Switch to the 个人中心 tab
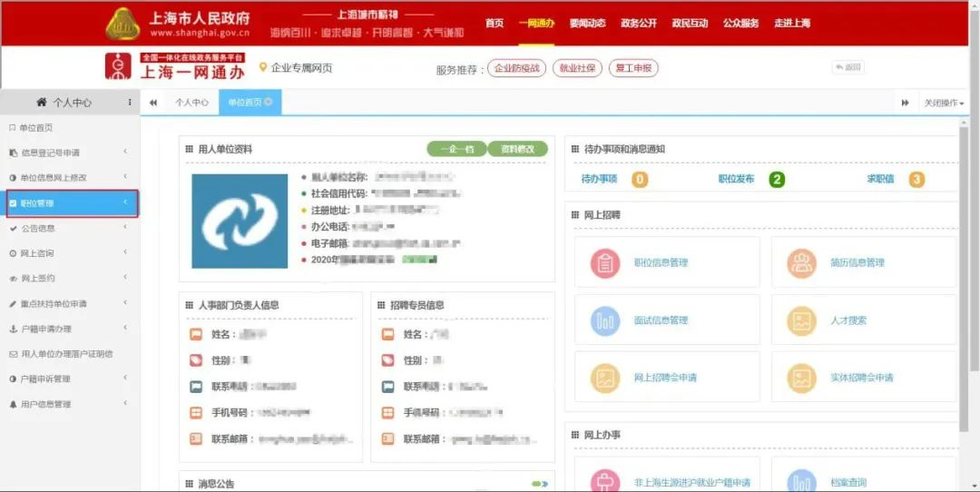 (x=191, y=103)
